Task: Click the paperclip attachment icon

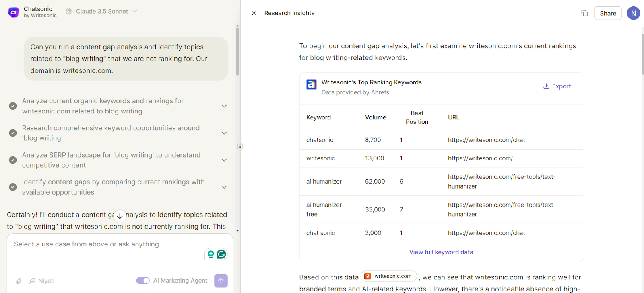Action: point(19,281)
